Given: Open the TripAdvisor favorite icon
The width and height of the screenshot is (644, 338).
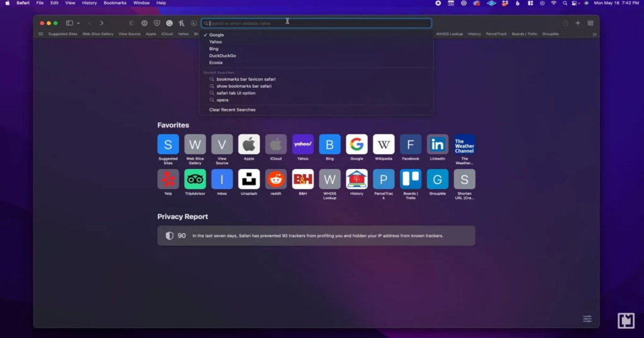Looking at the screenshot, I should click(195, 179).
